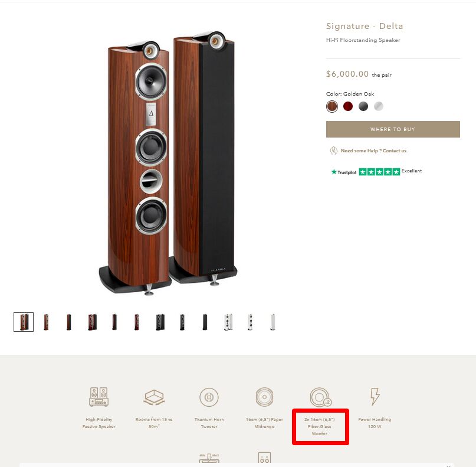Click the High-Fidelity Passive Speaker icon
Image resolution: width=476 pixels, height=467 pixels.
coord(99,397)
